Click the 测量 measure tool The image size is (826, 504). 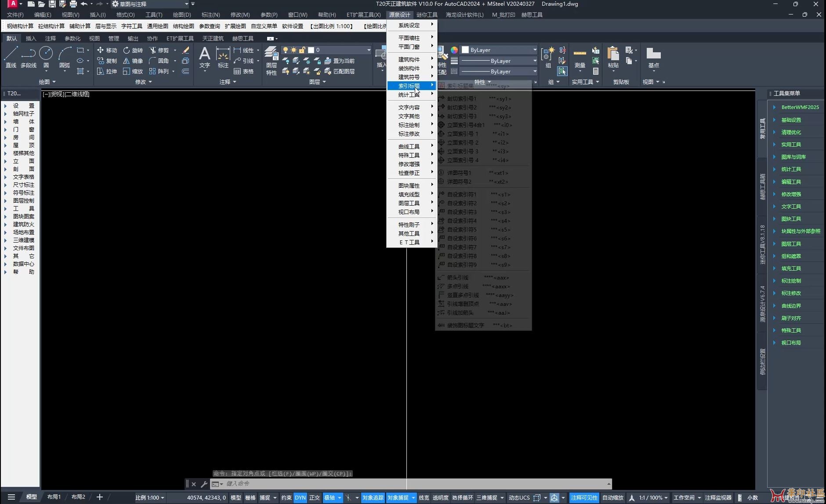pos(580,58)
